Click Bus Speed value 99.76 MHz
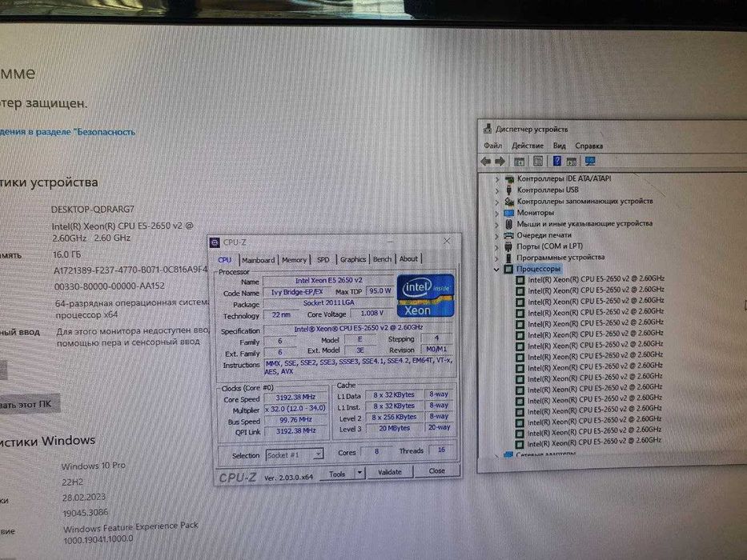747x560 pixels. 295,420
